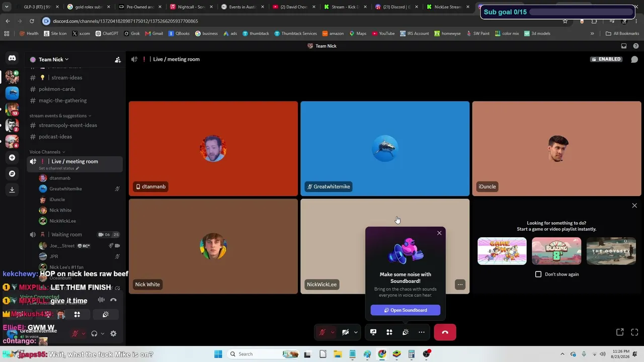Open the call chat bubble icon

pos(634,59)
